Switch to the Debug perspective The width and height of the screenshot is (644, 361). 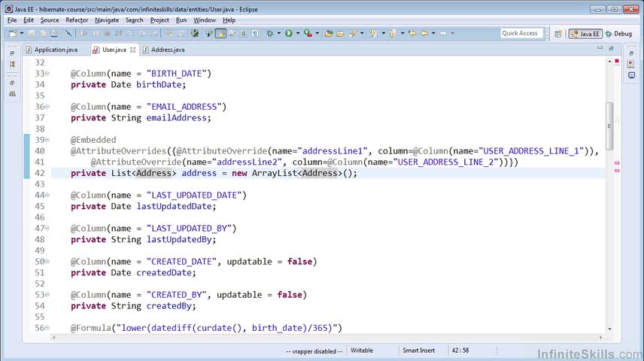click(x=618, y=34)
